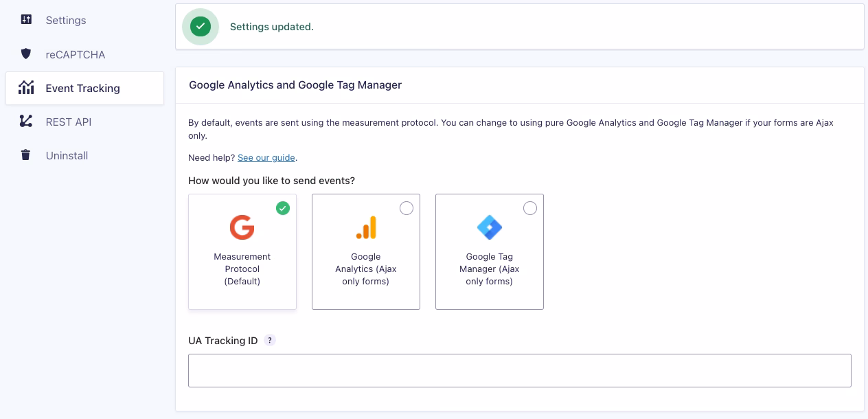Select Google Tag Manager radio circle
This screenshot has width=868, height=419.
[530, 208]
